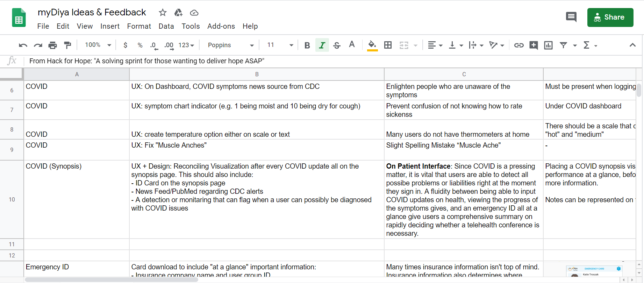Toggle italic formatting
The image size is (644, 283).
[x=322, y=45]
